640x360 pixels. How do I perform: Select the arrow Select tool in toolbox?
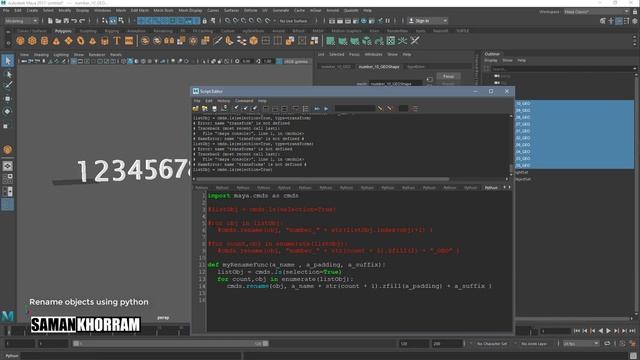8,61
